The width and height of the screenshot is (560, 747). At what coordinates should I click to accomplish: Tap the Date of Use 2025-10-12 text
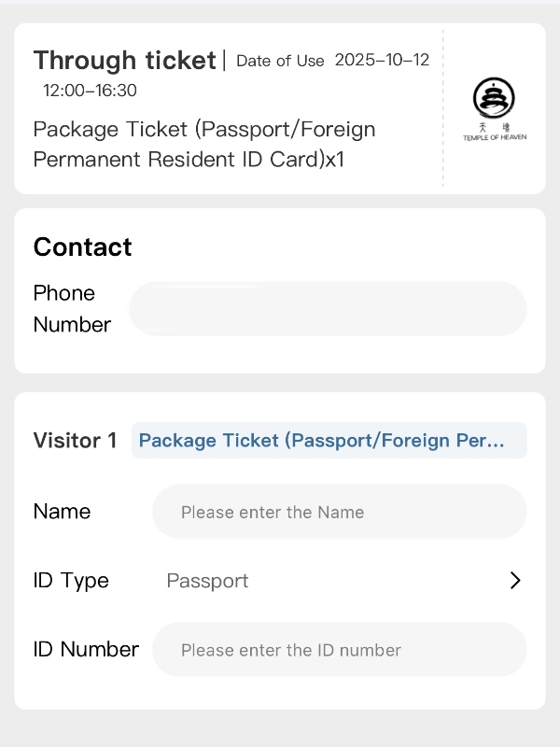coord(382,61)
